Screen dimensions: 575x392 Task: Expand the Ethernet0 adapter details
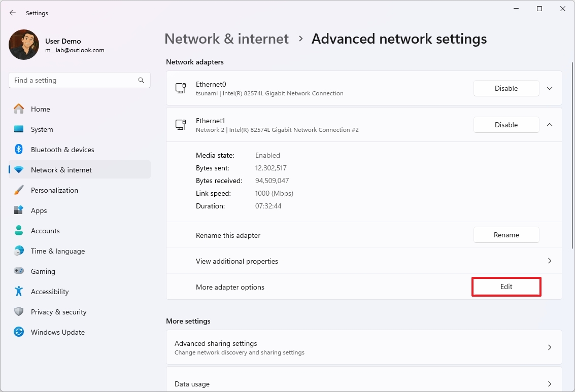point(549,88)
